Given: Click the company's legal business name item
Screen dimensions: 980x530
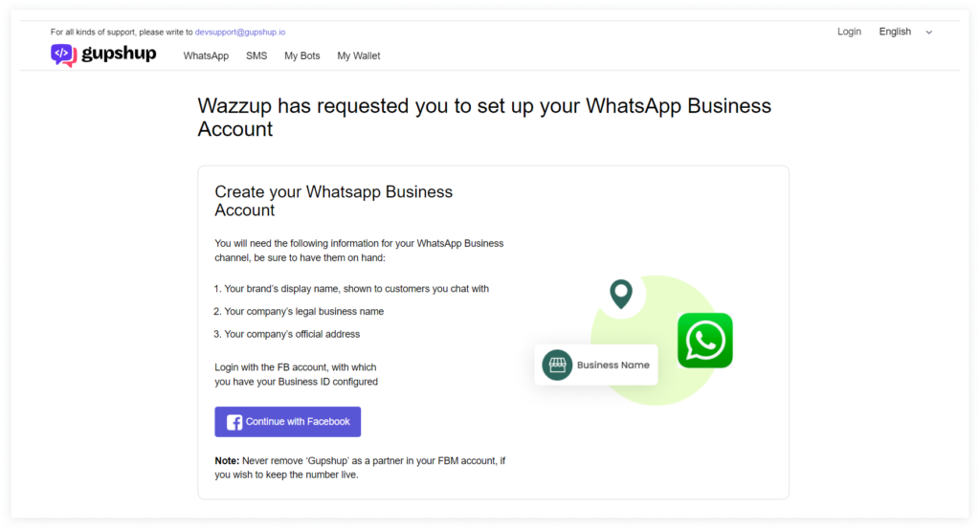Looking at the screenshot, I should coord(303,311).
